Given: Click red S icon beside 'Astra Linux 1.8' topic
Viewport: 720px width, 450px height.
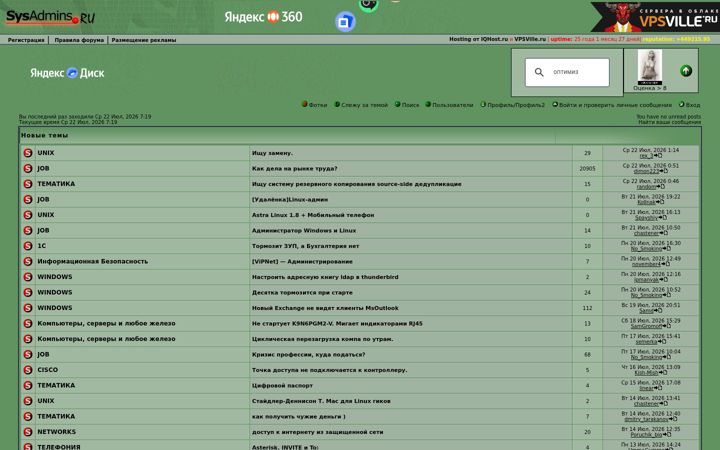Looking at the screenshot, I should [28, 215].
